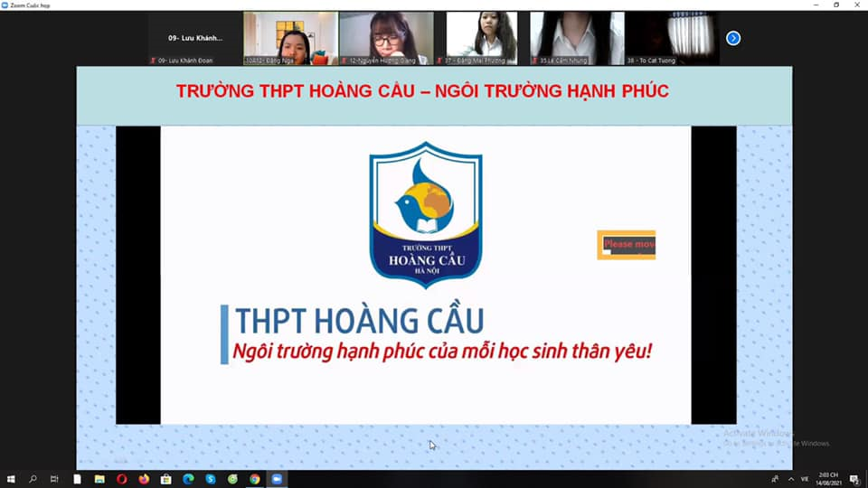Open the Zoom icon in the taskbar
The width and height of the screenshot is (868, 488).
click(x=277, y=478)
